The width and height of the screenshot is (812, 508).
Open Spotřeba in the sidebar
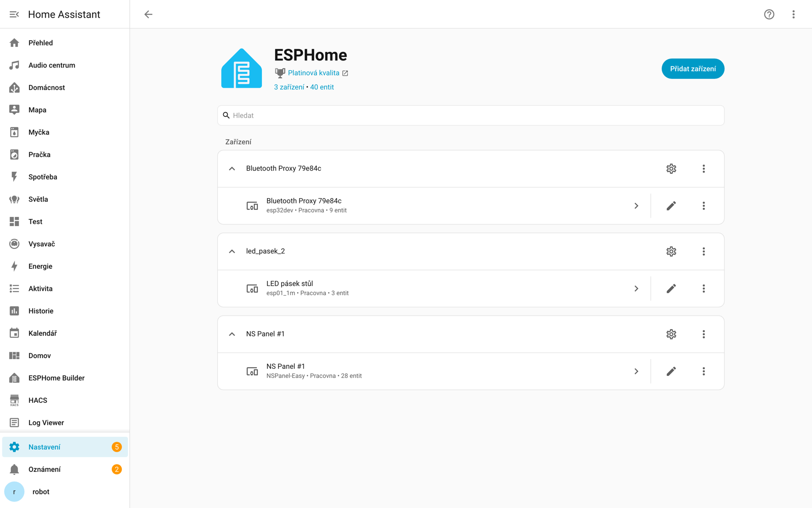65,177
